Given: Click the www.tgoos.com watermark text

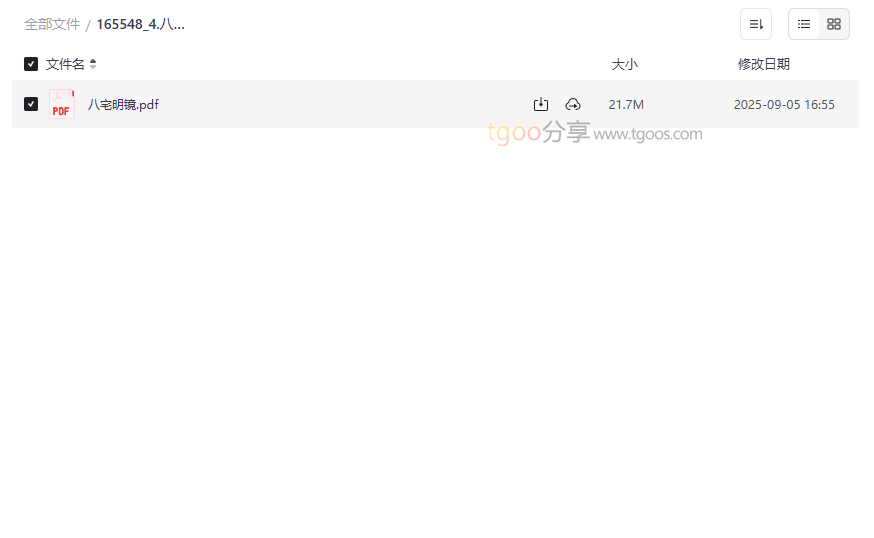Looking at the screenshot, I should click(x=648, y=134).
